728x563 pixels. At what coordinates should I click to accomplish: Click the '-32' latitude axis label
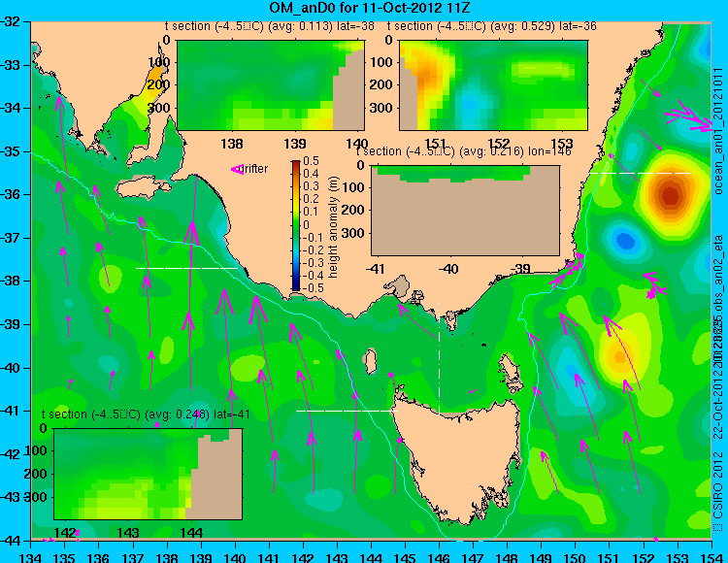coord(11,21)
